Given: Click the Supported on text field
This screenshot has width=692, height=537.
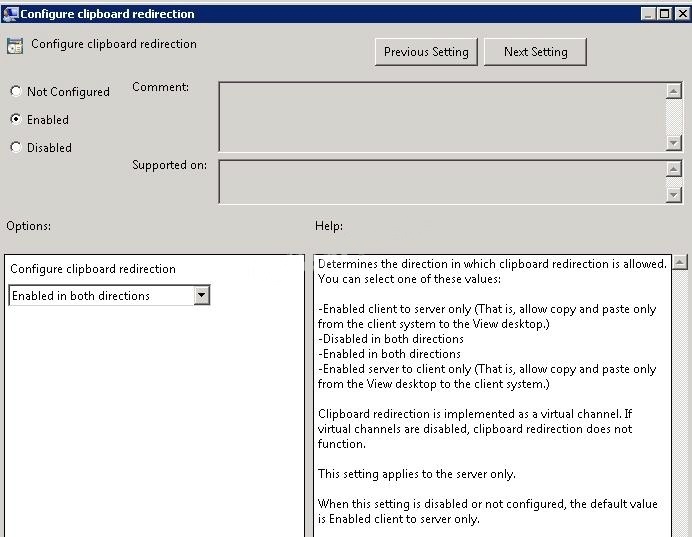Looking at the screenshot, I should coord(442,182).
